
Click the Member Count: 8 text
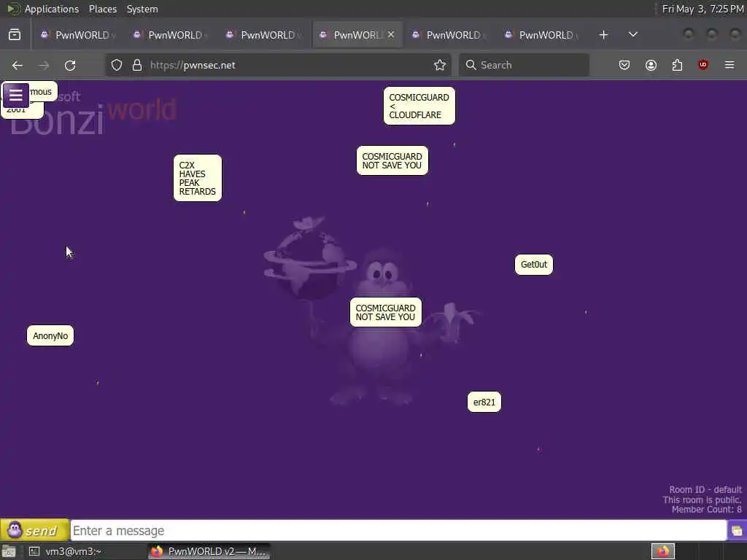click(x=706, y=510)
